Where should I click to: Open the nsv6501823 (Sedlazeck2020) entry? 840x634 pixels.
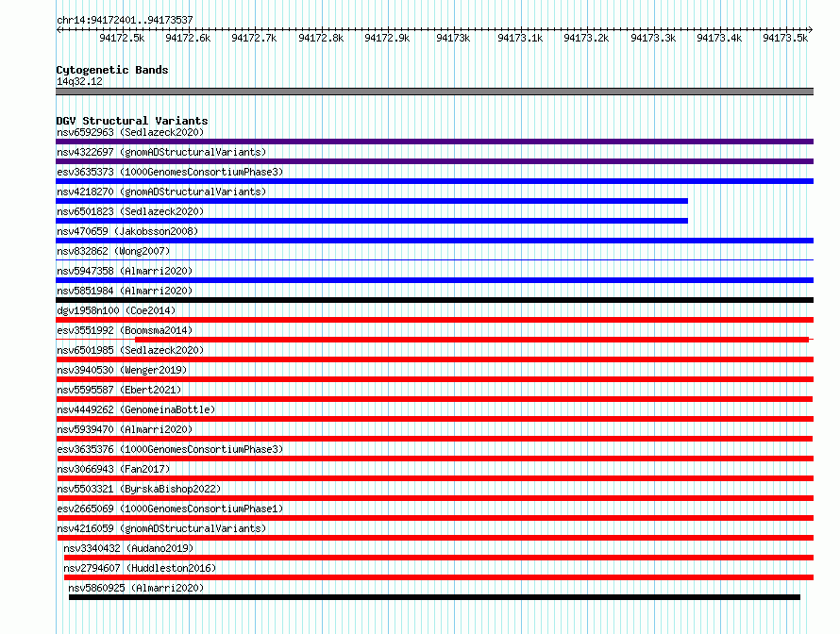tap(130, 211)
